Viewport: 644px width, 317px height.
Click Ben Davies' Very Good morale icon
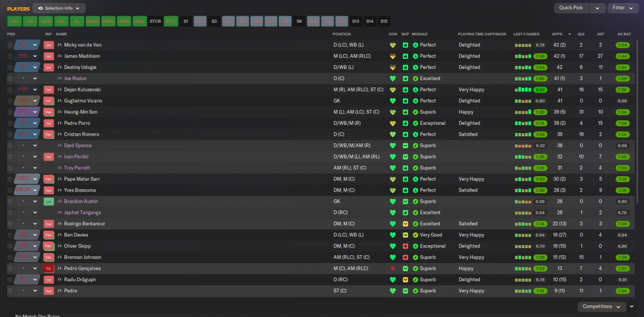click(416, 235)
